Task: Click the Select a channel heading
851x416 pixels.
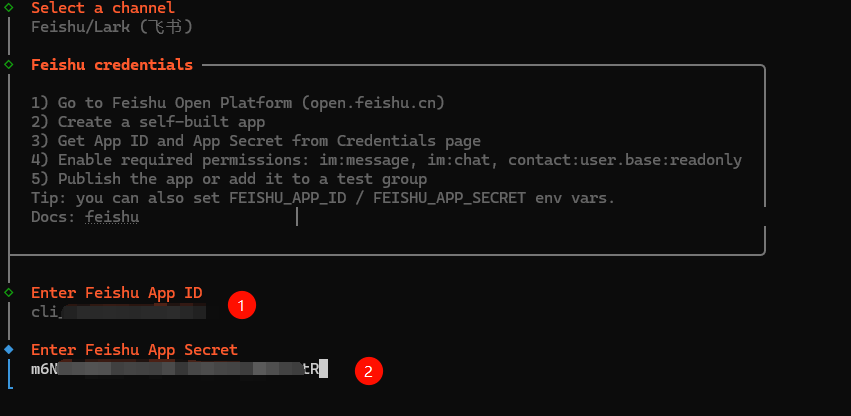Action: pyautogui.click(x=103, y=8)
